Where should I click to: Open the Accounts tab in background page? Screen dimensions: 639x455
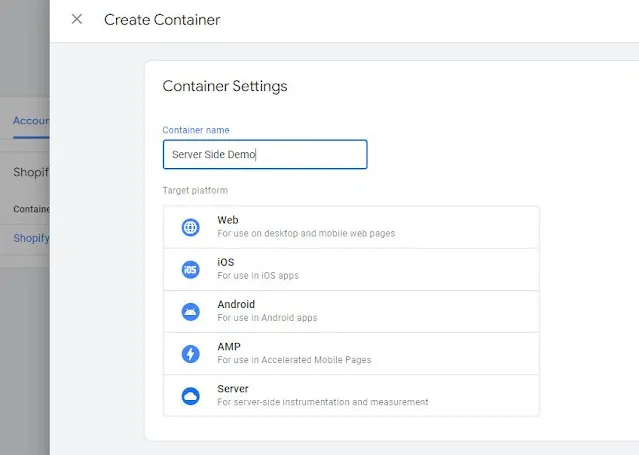pyautogui.click(x=31, y=121)
